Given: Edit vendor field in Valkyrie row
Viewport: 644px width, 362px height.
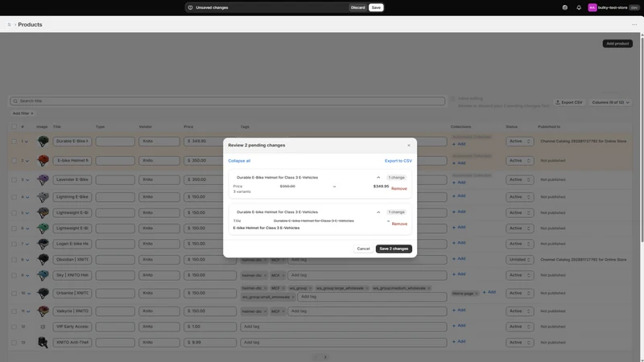Looking at the screenshot, I should click(159, 311).
